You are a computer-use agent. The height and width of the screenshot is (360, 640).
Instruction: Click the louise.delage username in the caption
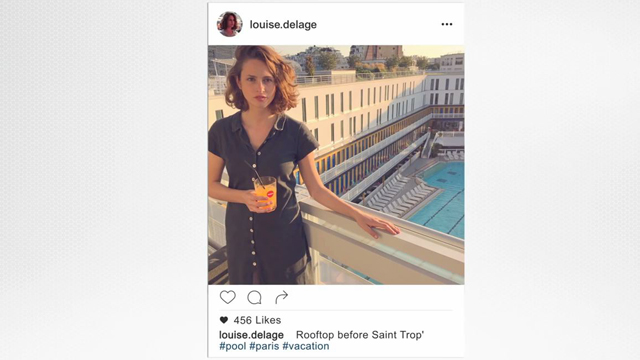point(251,335)
